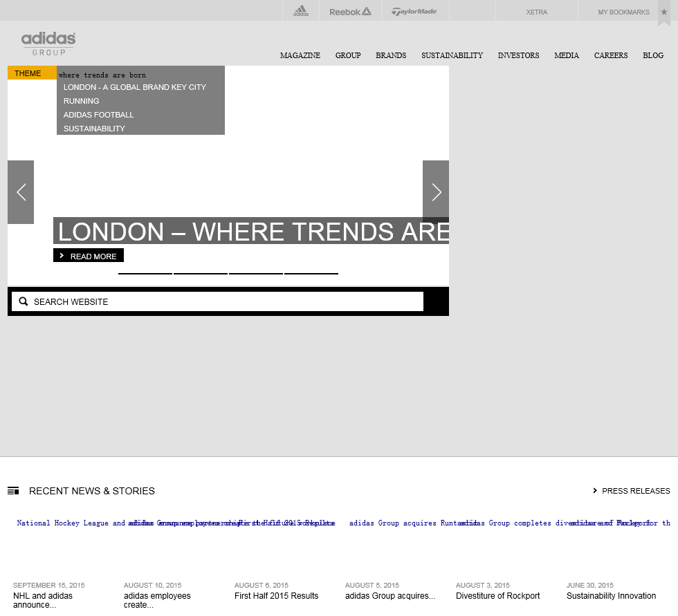The width and height of the screenshot is (678, 616).
Task: Open the Group menu
Action: click(x=348, y=55)
